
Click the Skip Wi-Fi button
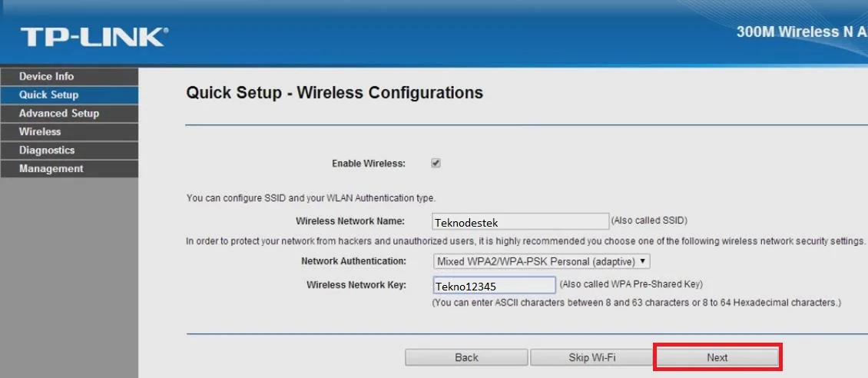tap(591, 357)
